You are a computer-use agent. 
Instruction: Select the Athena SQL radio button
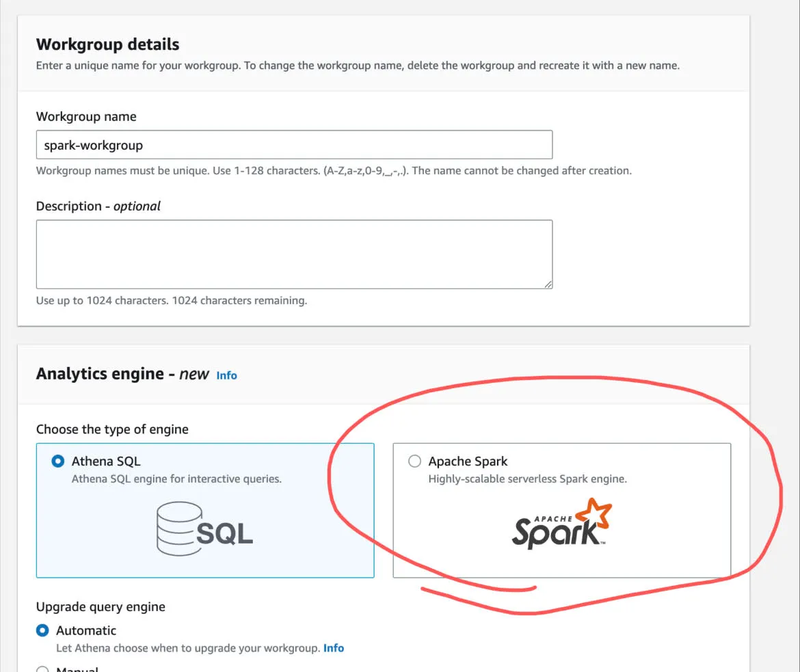(x=58, y=461)
